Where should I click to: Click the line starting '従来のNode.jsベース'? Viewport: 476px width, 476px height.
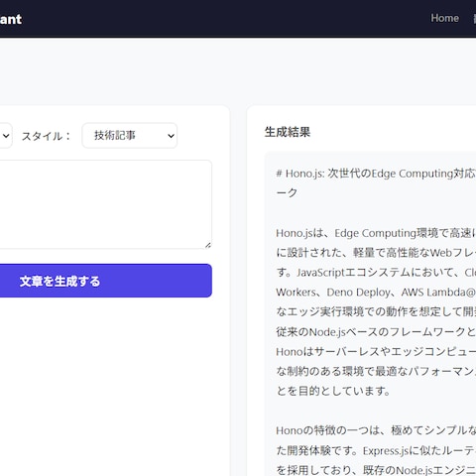[376, 332]
